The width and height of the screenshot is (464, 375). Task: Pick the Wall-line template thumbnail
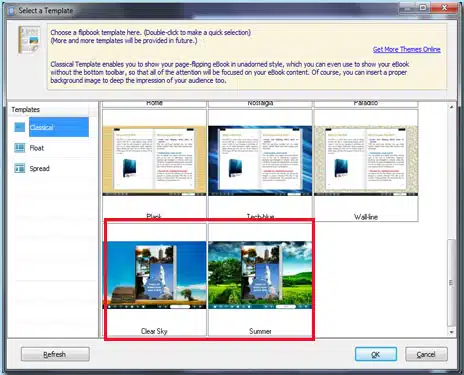(366, 161)
